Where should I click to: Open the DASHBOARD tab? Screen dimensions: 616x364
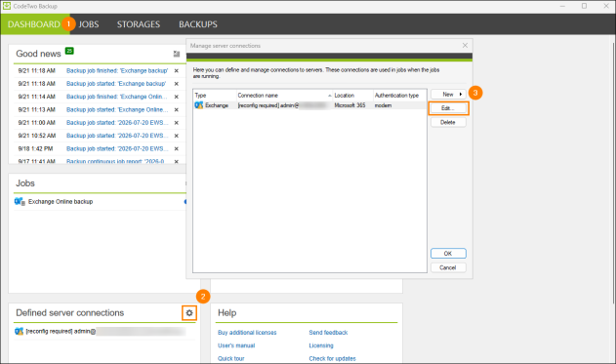[x=34, y=24]
